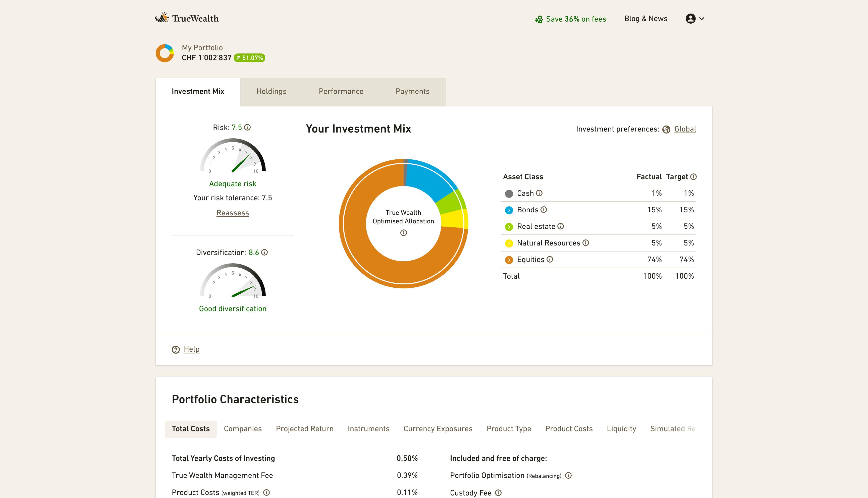The height and width of the screenshot is (498, 868).
Task: Click the info icon next to Natural Resources
Action: pos(586,243)
